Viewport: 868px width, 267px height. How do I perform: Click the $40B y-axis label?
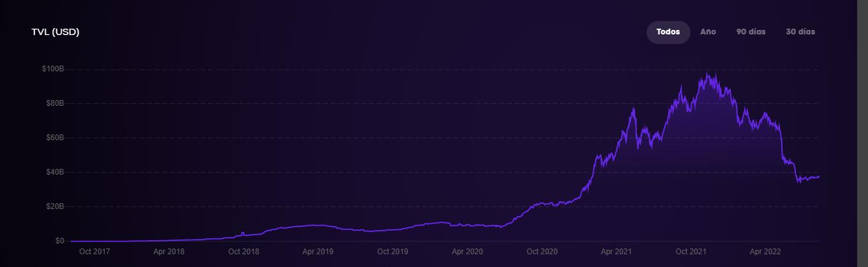54,172
